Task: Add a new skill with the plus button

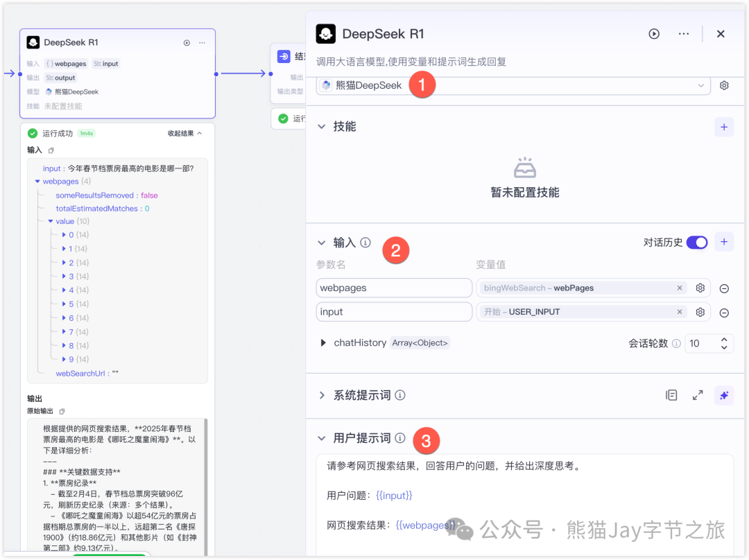Action: coord(723,127)
